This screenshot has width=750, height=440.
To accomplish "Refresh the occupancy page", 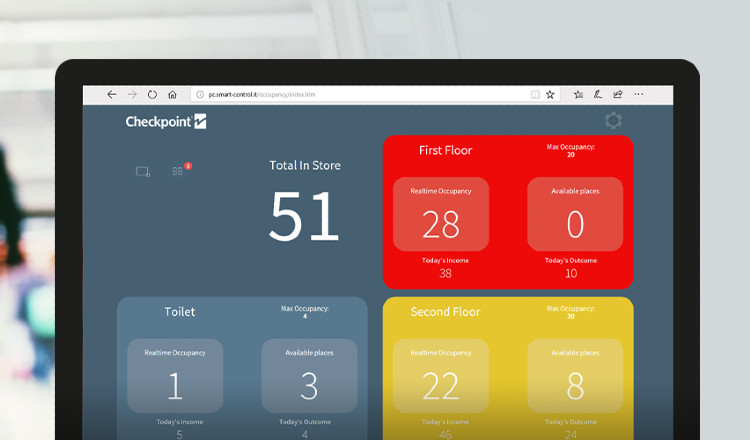I will (152, 94).
